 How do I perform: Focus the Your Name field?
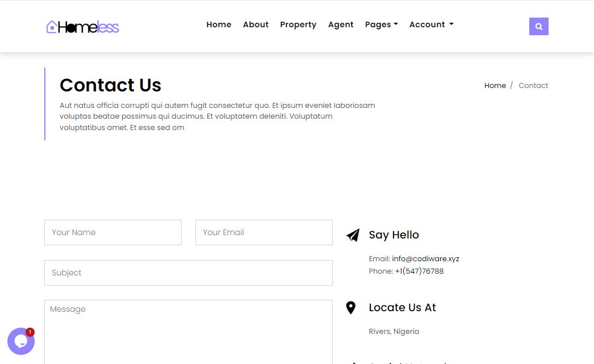(113, 233)
